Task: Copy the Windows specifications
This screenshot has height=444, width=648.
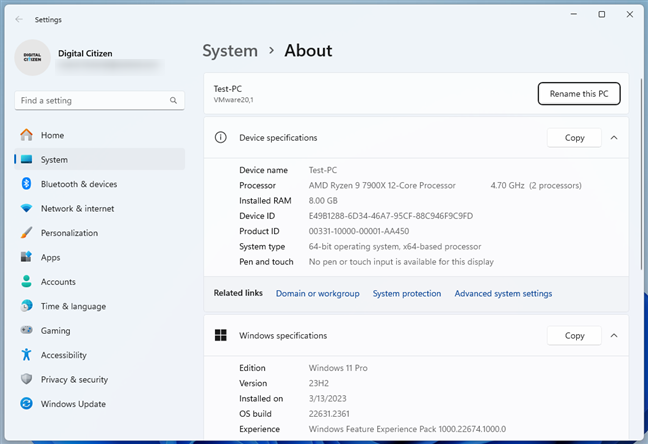Action: (574, 335)
